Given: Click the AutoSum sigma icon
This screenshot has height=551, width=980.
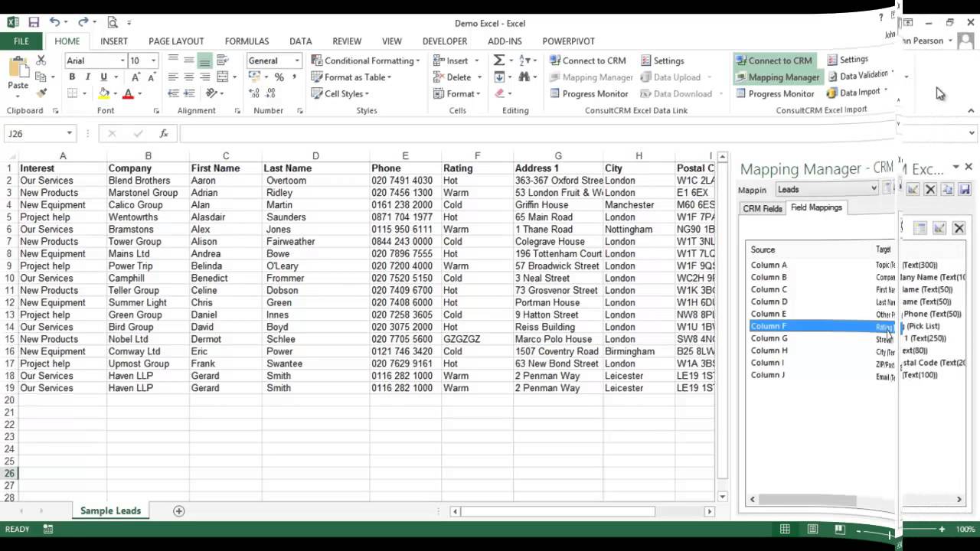Looking at the screenshot, I should (499, 60).
